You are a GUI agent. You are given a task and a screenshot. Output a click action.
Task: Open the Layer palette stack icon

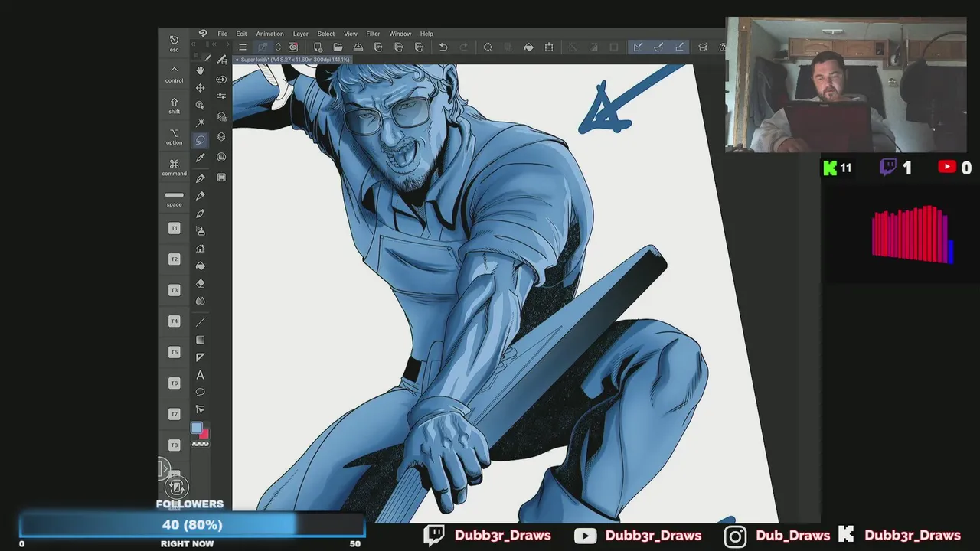(x=221, y=137)
